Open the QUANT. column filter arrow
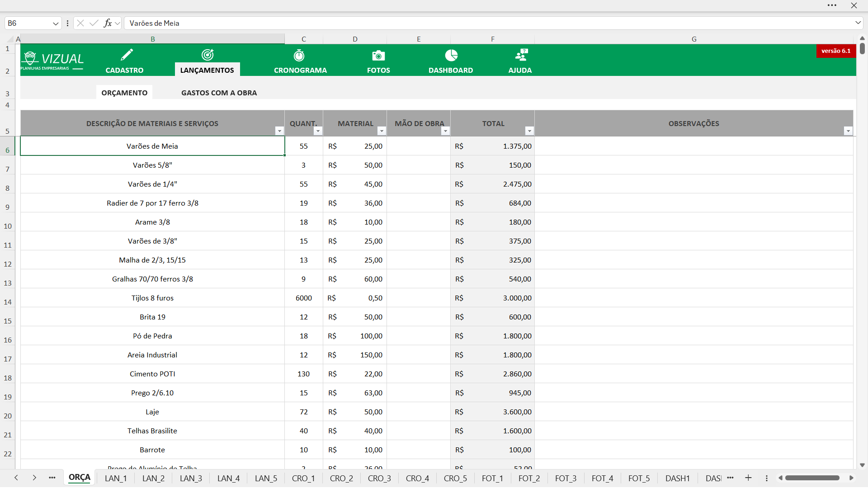Screen dimensions: 868x488 (318, 131)
